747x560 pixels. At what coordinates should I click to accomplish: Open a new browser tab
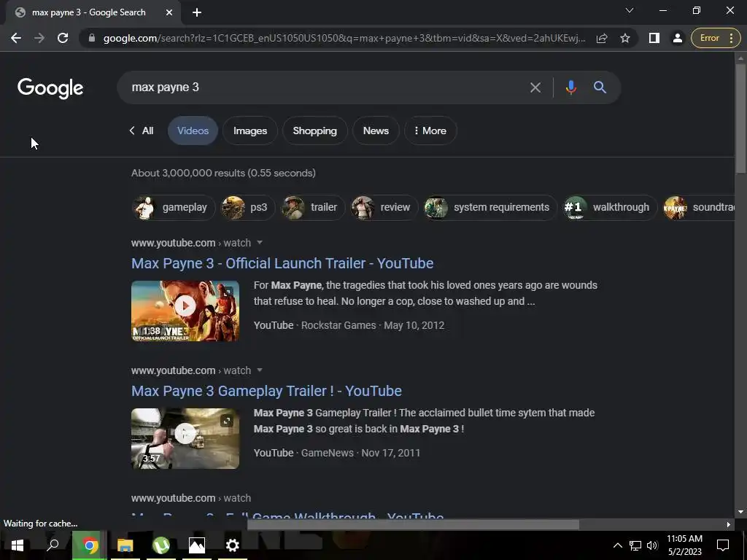(197, 12)
